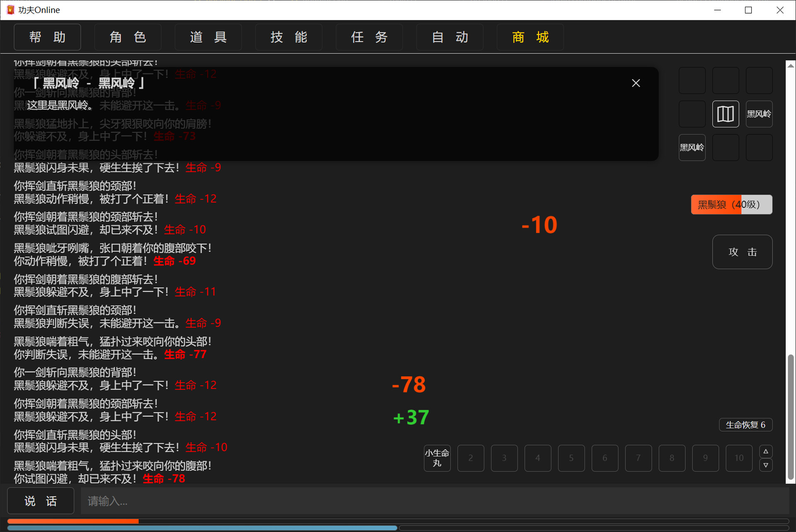Target the 黑鬃狼 (40级) enemy
Screen dimensions: 796x532
click(x=731, y=204)
